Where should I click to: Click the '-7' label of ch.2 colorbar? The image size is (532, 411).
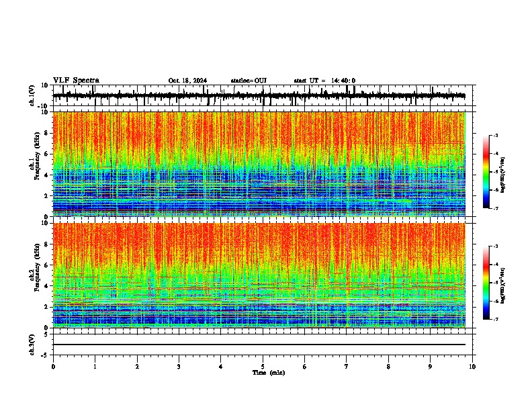[495, 319]
